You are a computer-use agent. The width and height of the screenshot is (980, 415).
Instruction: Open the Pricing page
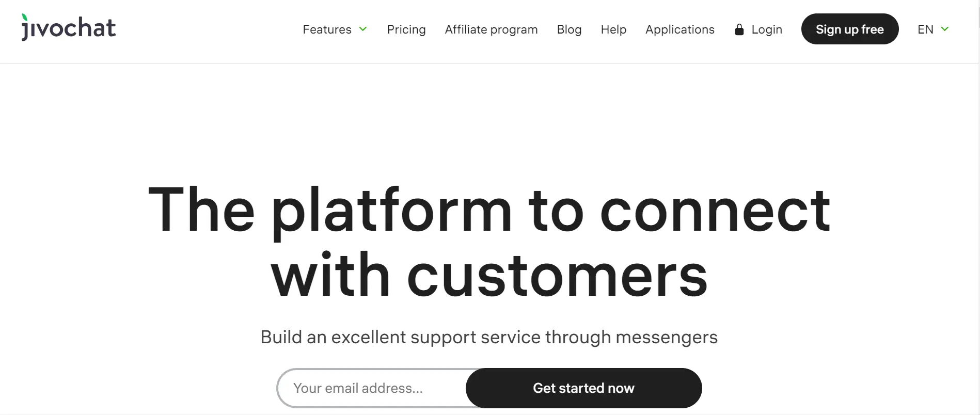tap(406, 29)
